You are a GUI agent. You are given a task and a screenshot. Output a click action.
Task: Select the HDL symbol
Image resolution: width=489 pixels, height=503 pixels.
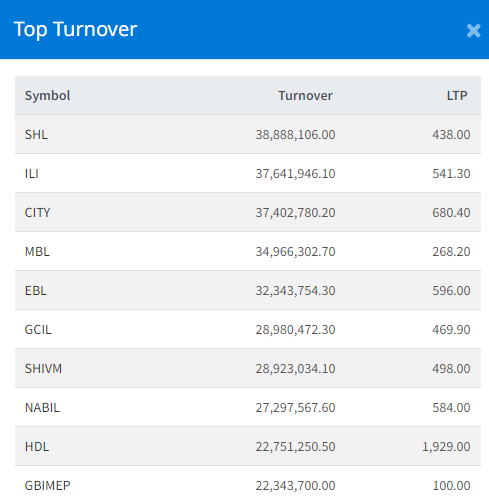tap(37, 447)
